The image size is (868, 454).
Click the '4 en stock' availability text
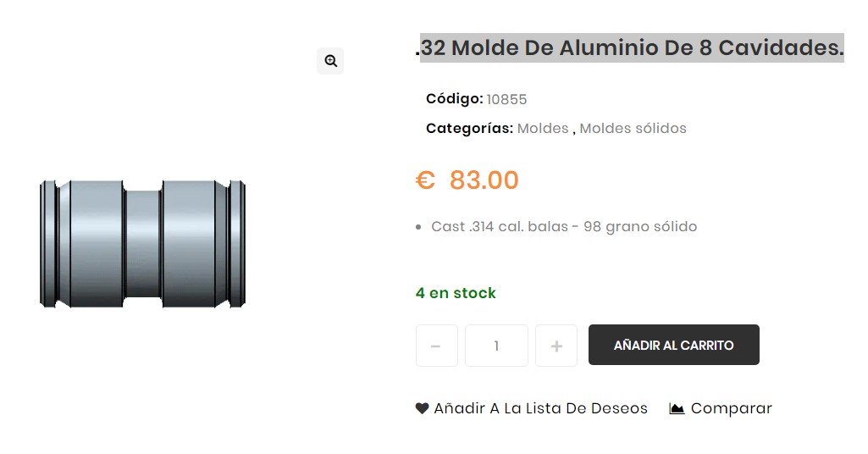pyautogui.click(x=456, y=293)
